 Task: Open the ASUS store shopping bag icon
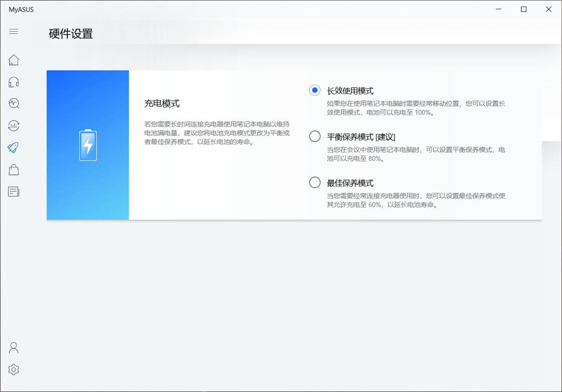[x=14, y=169]
